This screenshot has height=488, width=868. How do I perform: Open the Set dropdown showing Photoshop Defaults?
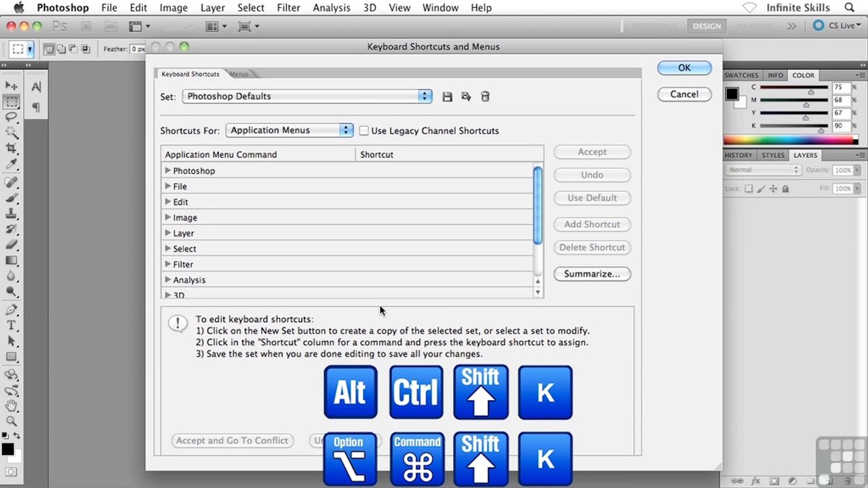pos(307,96)
